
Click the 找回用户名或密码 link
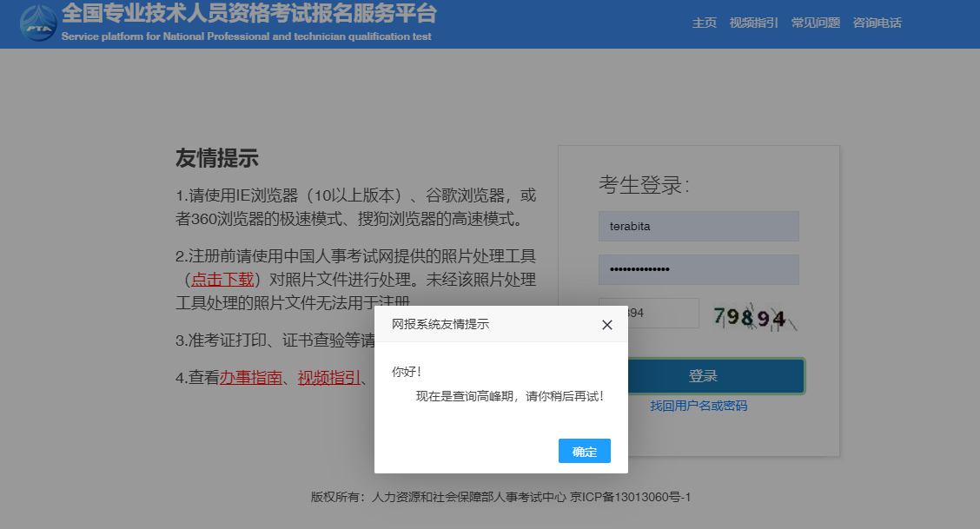698,406
